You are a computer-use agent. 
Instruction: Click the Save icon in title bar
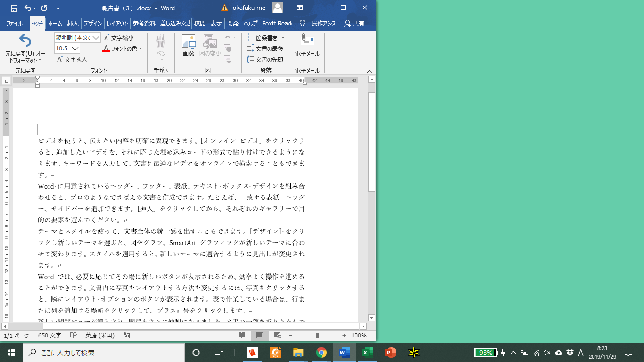click(14, 8)
